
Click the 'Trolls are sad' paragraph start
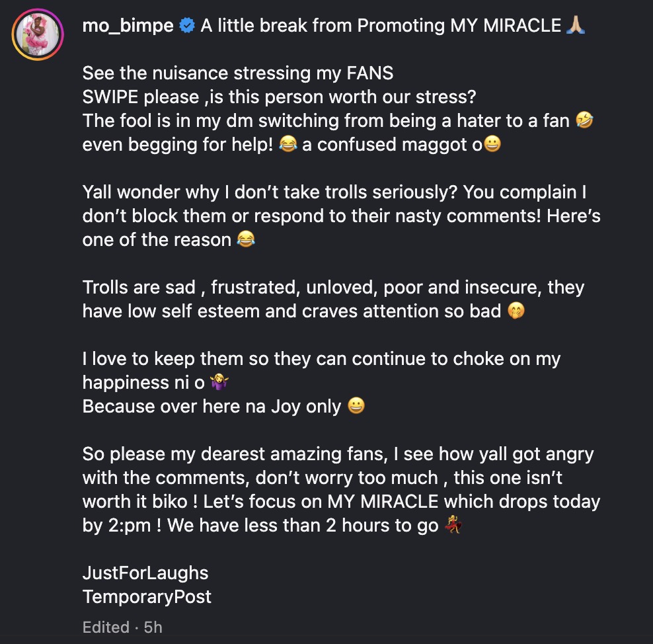[x=139, y=288]
